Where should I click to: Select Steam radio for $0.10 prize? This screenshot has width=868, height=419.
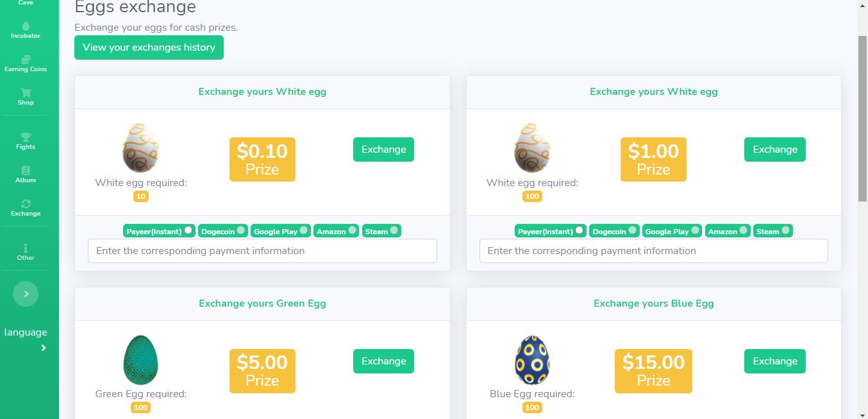[394, 230]
